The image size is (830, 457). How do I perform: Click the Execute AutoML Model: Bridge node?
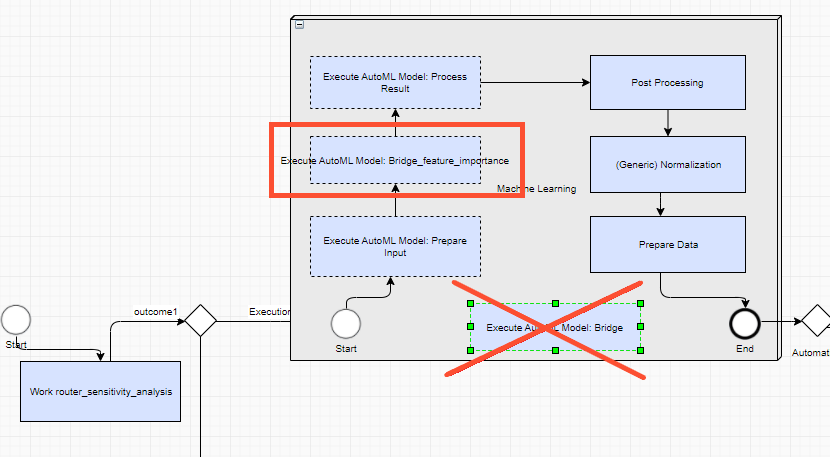point(555,327)
